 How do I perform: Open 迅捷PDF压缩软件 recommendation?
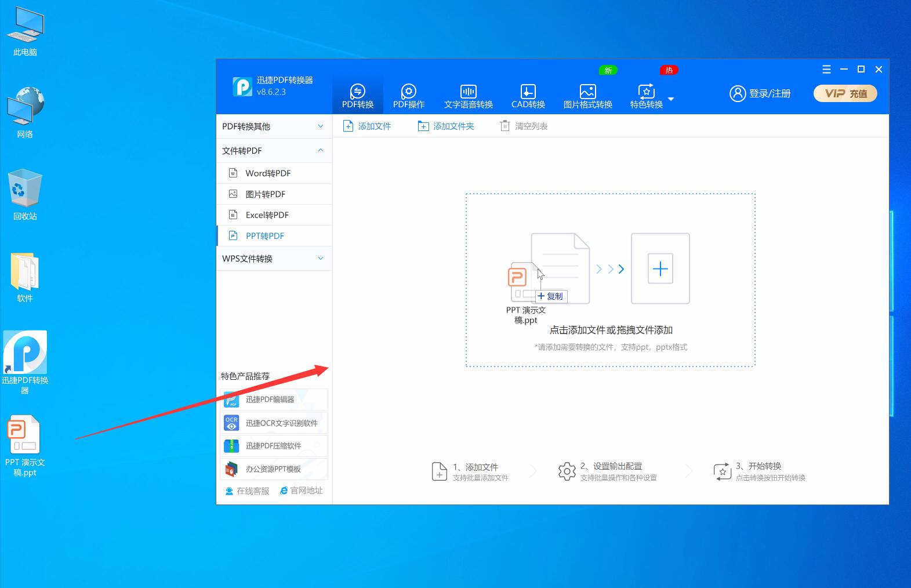(x=274, y=446)
